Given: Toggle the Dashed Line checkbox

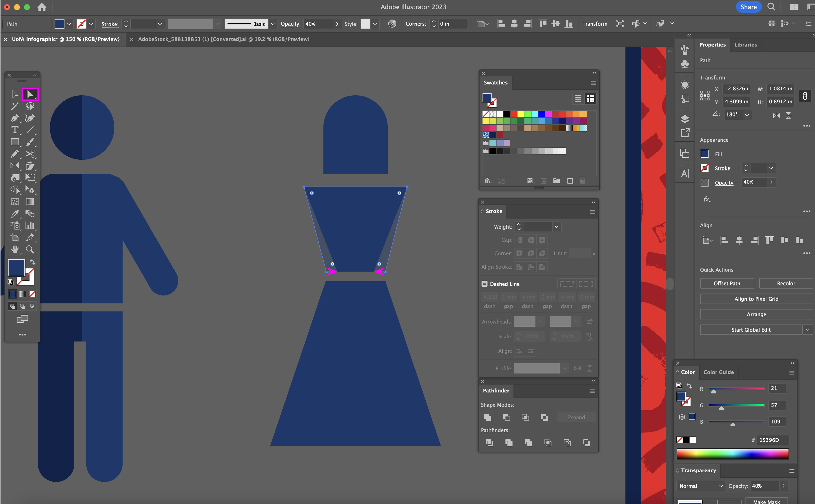Looking at the screenshot, I should coord(485,284).
